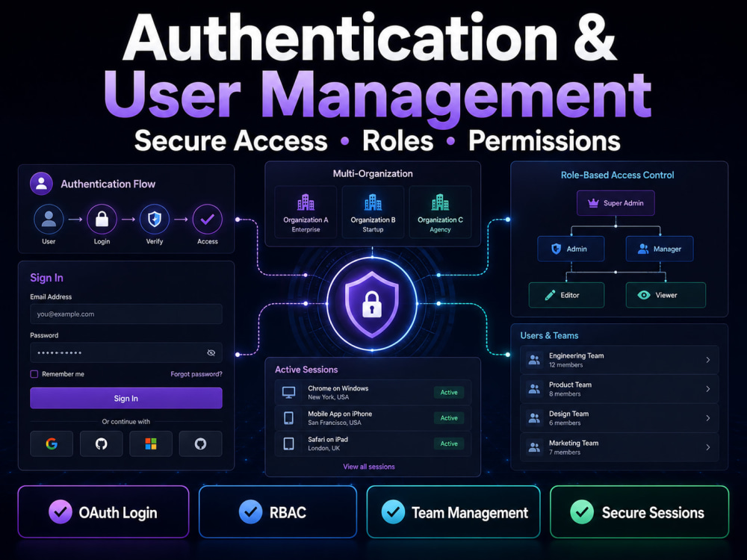747x560 pixels.
Task: Click the "6 members" text
Action: (565, 423)
